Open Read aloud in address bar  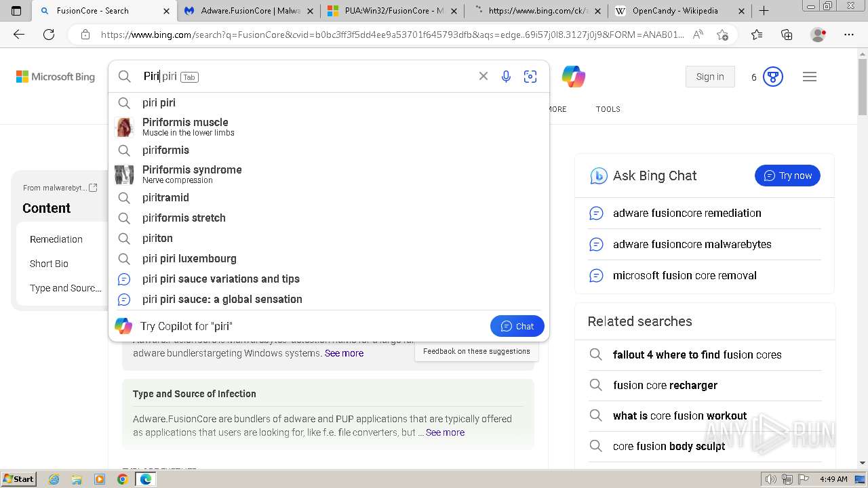click(698, 35)
